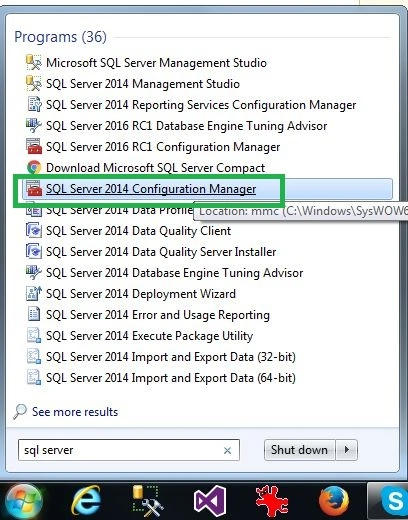The image size is (408, 520).
Task: Open Microsoft SQL Server Management Studio icon
Action: (x=34, y=62)
